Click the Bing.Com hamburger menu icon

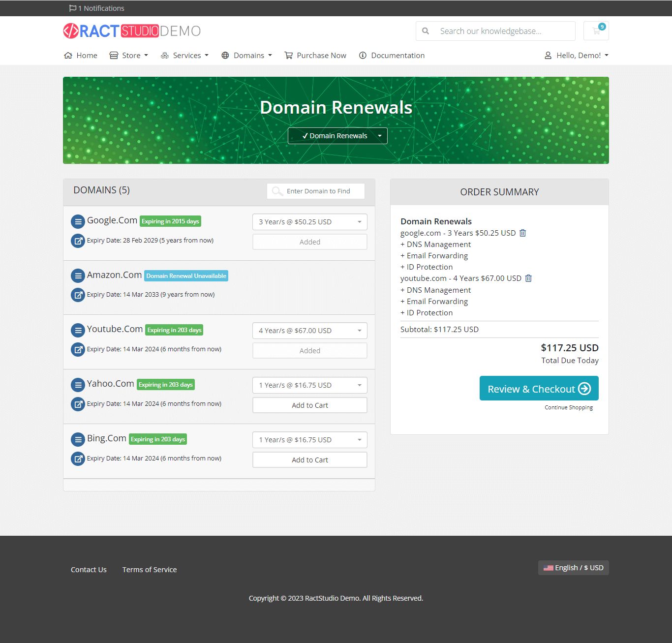tap(78, 439)
